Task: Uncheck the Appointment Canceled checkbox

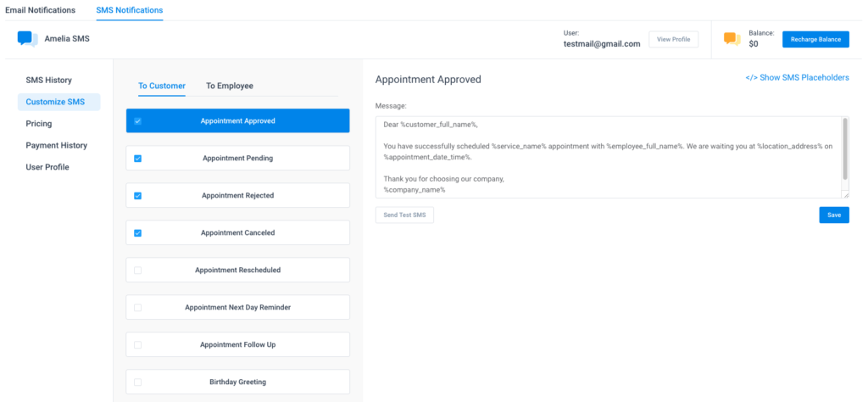Action: (138, 233)
